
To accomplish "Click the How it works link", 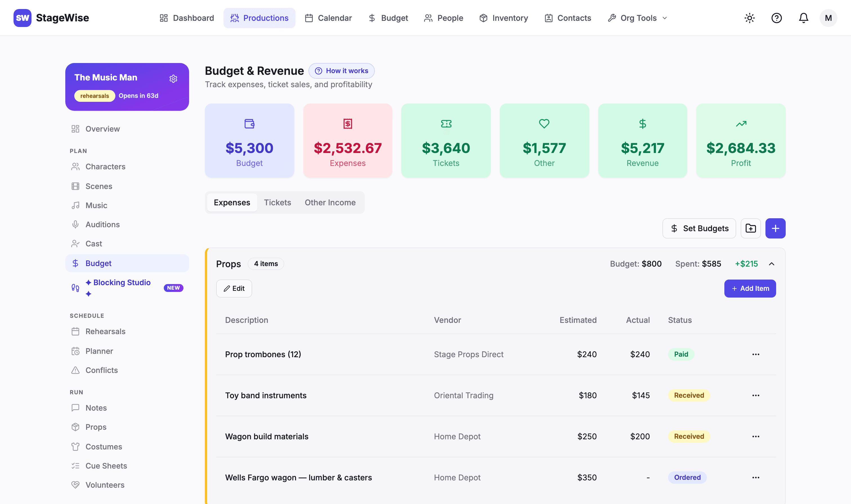I will click(x=341, y=71).
